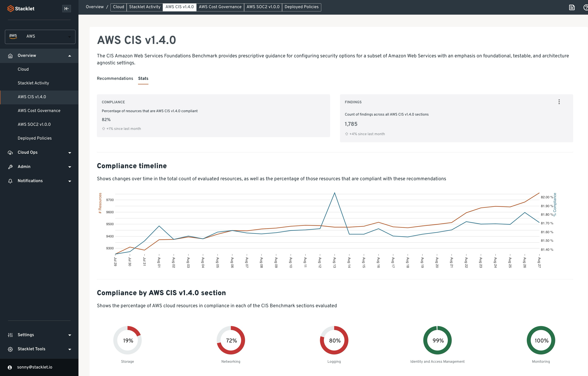588x376 pixels.
Task: Click the Stacklet Activity top tab
Action: click(145, 7)
